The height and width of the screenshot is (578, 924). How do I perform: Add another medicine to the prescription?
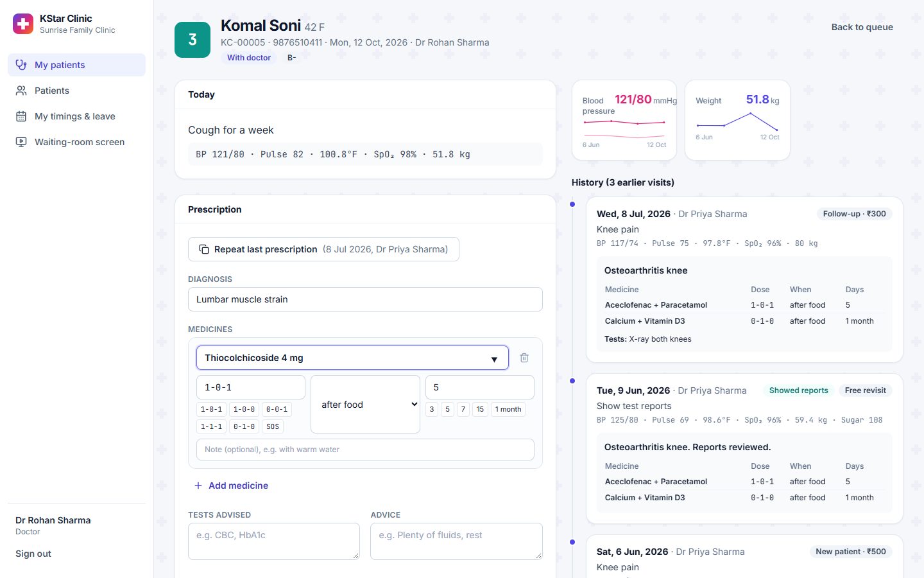pyautogui.click(x=231, y=486)
